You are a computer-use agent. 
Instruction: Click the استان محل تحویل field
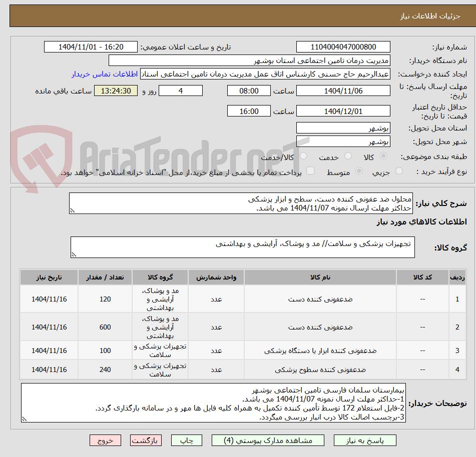[x=343, y=128]
